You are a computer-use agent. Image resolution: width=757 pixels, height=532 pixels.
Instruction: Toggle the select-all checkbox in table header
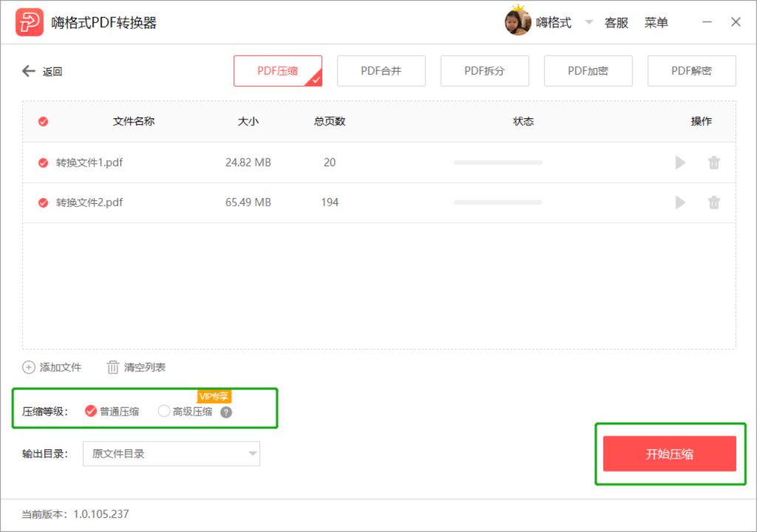click(44, 121)
